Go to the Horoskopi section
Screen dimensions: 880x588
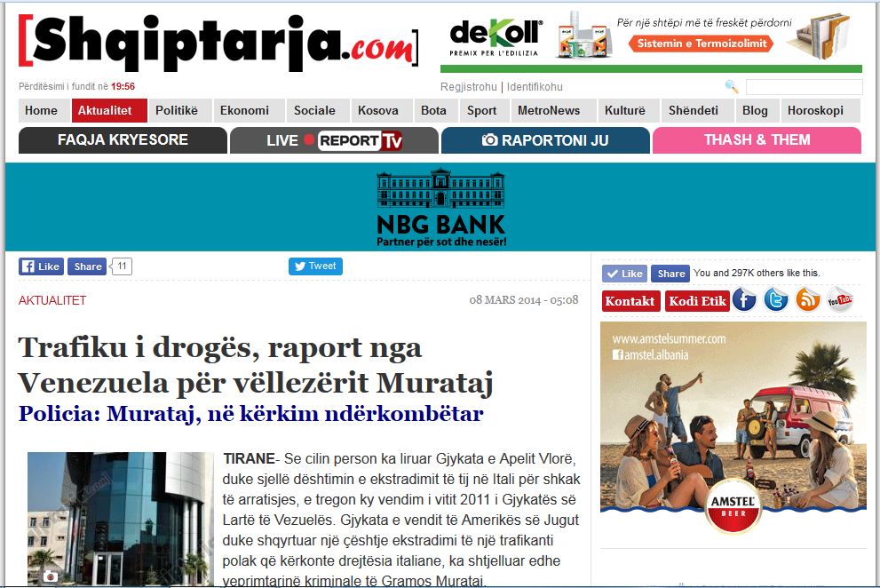pyautogui.click(x=815, y=111)
